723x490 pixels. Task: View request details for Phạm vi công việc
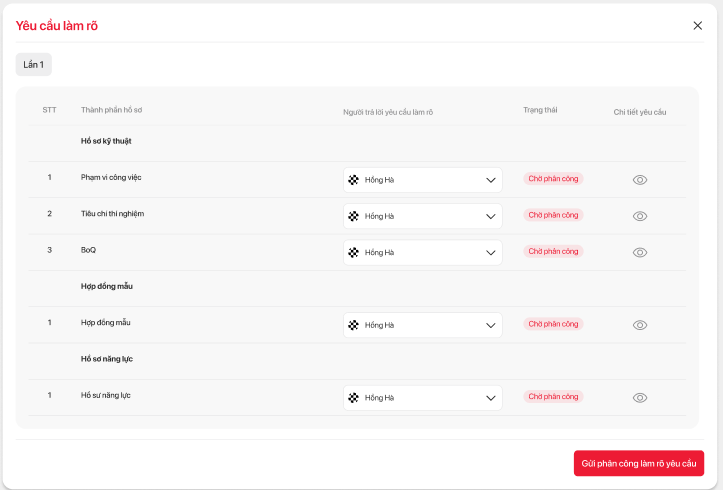pos(640,180)
